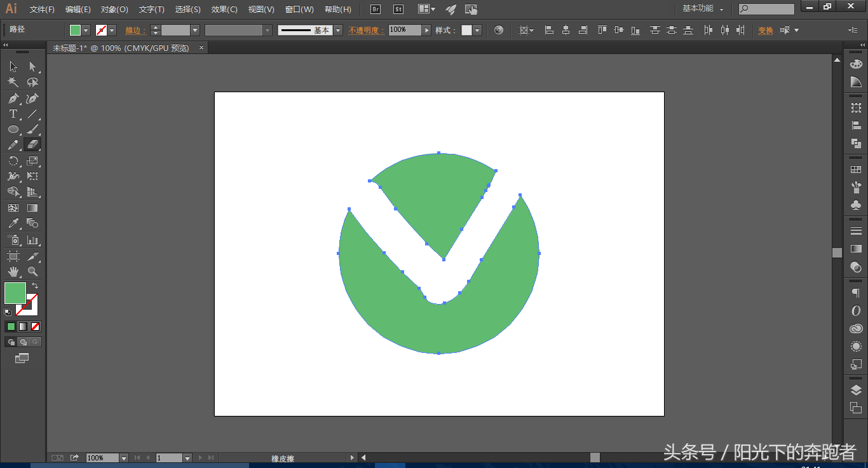Click the opacity 100% input field
The height and width of the screenshot is (468, 868).
[x=405, y=30]
